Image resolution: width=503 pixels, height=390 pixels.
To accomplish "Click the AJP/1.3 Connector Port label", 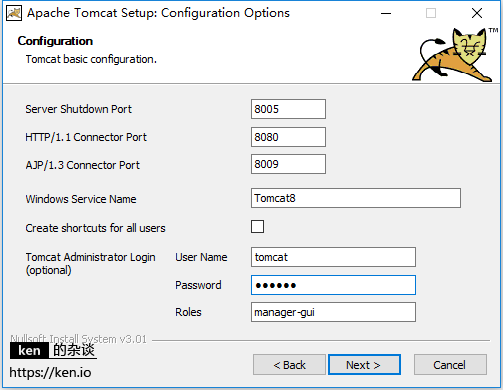I will (83, 165).
